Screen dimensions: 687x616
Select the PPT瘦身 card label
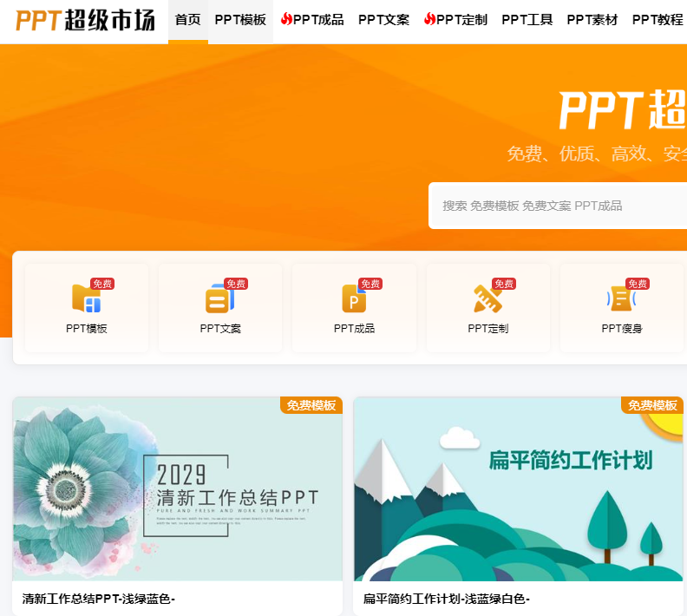(x=622, y=329)
